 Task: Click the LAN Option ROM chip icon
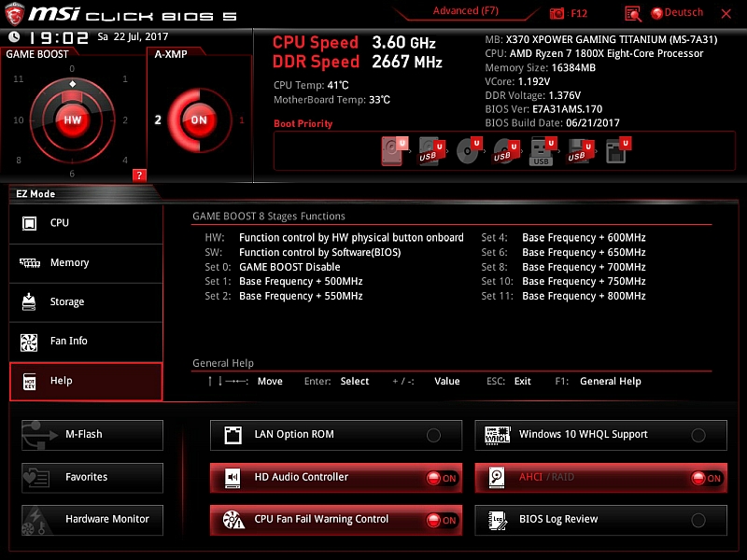point(233,435)
